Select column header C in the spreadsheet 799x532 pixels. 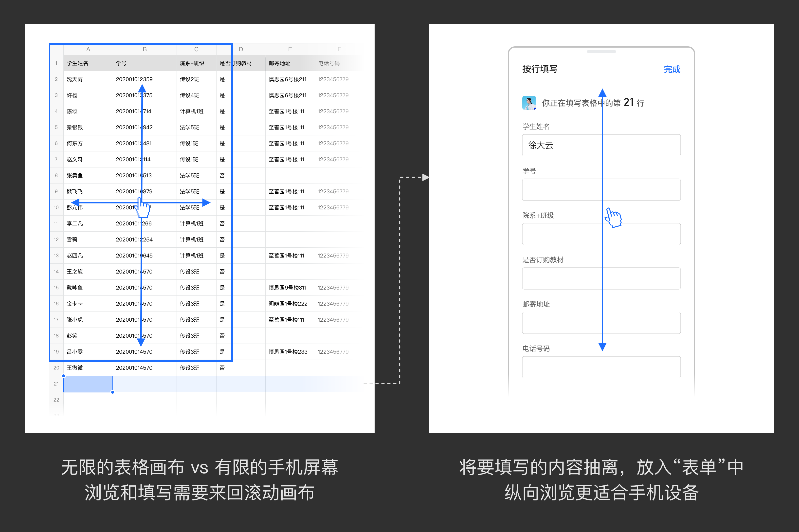tap(196, 49)
